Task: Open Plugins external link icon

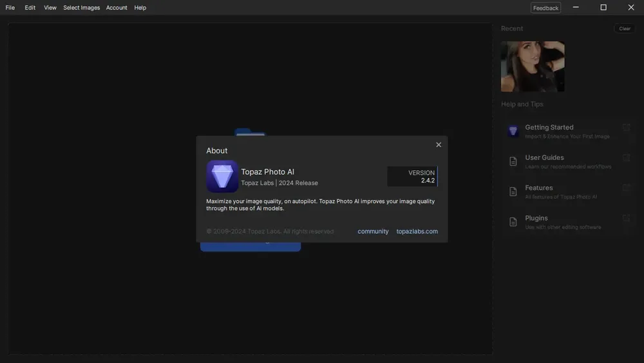Action: click(626, 219)
